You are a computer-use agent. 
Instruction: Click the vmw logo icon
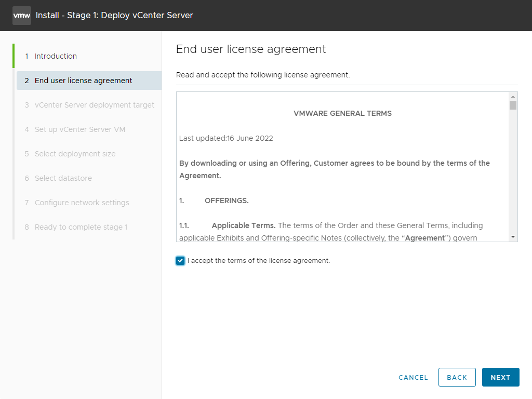click(x=22, y=15)
